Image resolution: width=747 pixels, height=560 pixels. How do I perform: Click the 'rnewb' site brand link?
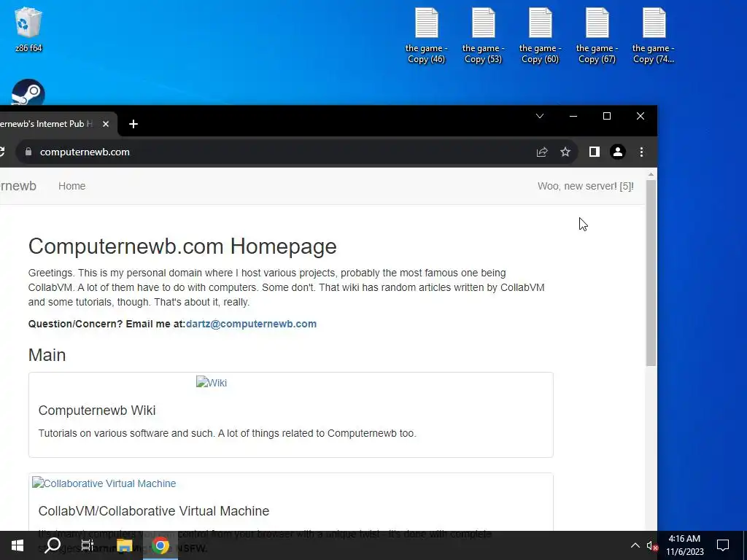pos(18,186)
